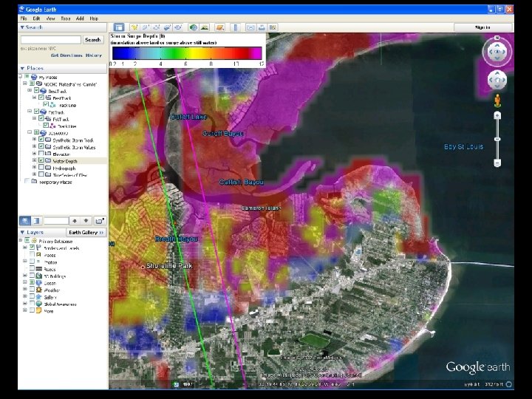Check the Roads layer checkbox
Screen dimensions: 532x399
pyautogui.click(x=32, y=269)
